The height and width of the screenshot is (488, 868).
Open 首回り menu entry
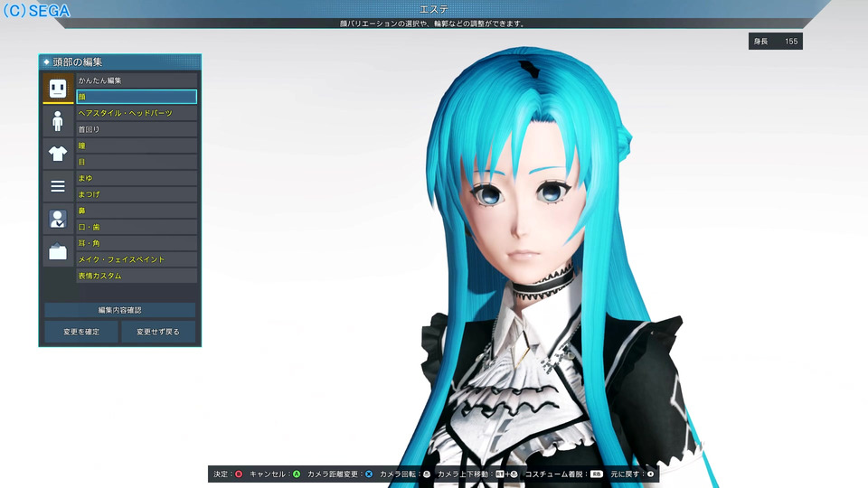point(137,129)
